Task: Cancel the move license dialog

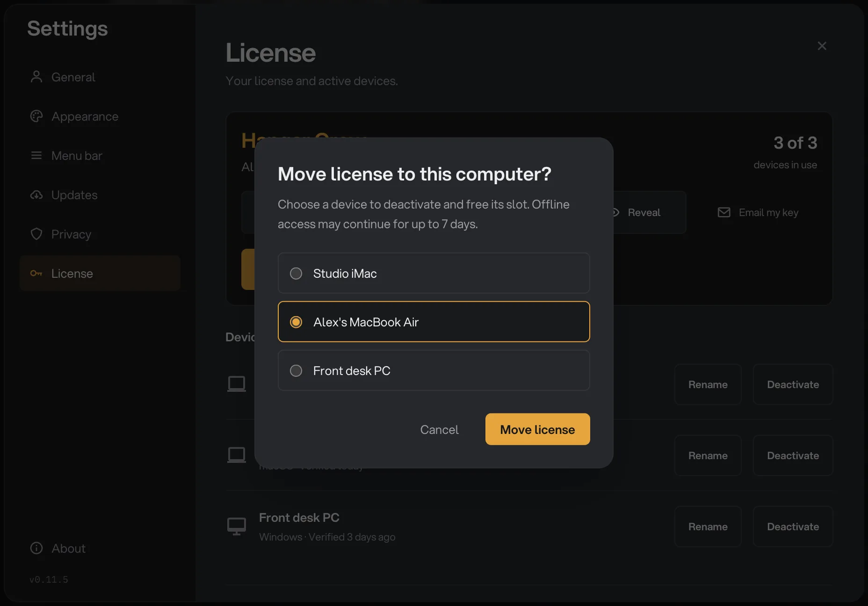Action: click(439, 429)
